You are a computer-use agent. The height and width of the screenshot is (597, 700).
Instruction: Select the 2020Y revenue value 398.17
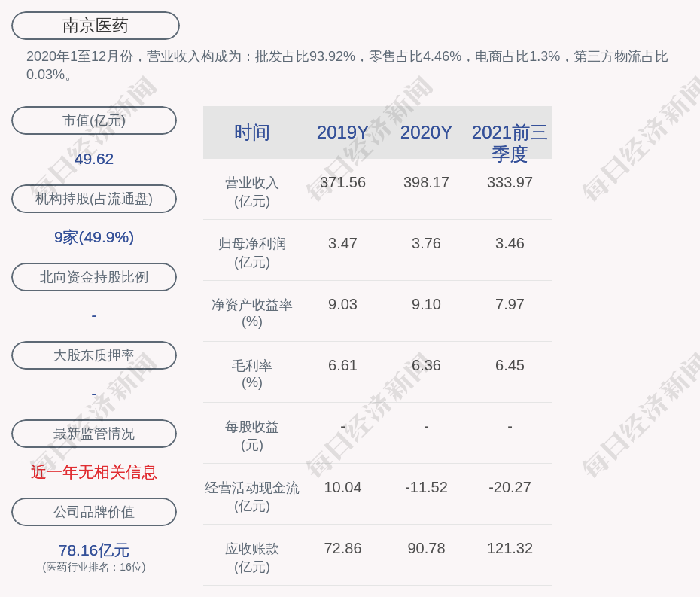426,182
